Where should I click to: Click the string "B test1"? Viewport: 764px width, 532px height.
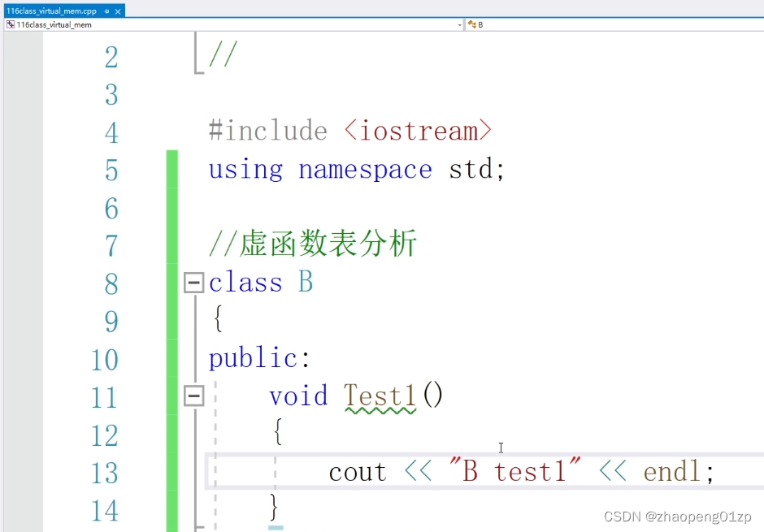pyautogui.click(x=515, y=470)
